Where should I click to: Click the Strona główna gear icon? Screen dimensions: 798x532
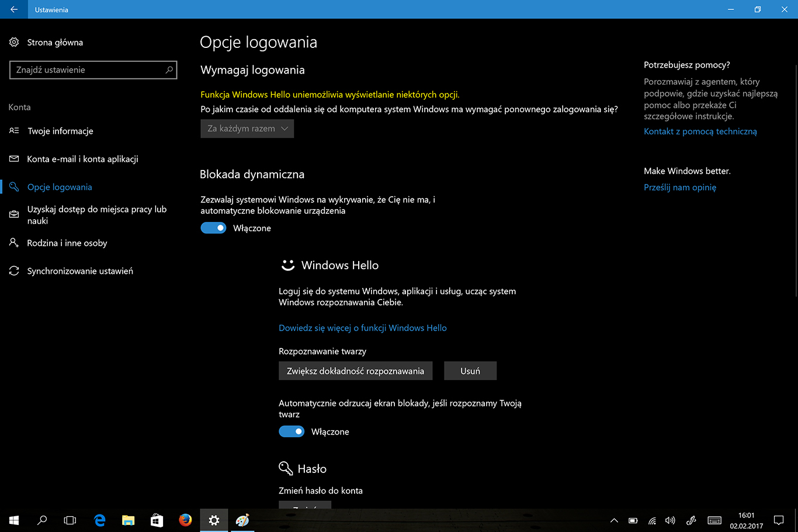tap(14, 42)
